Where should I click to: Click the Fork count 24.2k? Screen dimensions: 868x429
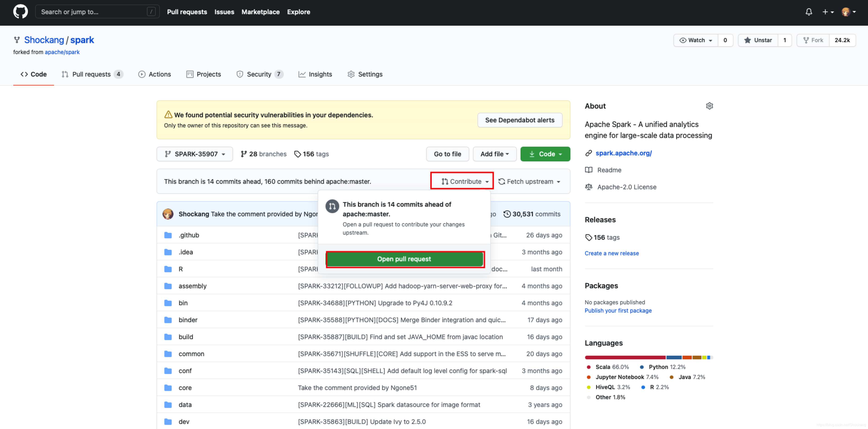tap(842, 40)
